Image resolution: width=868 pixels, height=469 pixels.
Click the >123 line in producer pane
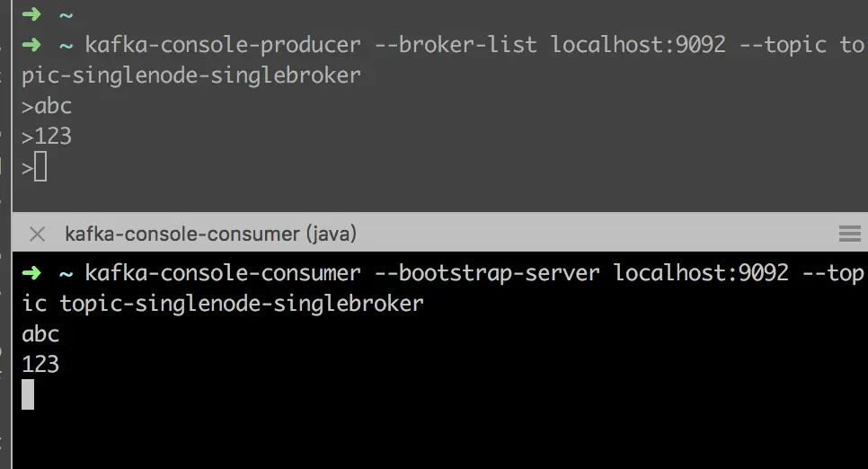(x=47, y=137)
